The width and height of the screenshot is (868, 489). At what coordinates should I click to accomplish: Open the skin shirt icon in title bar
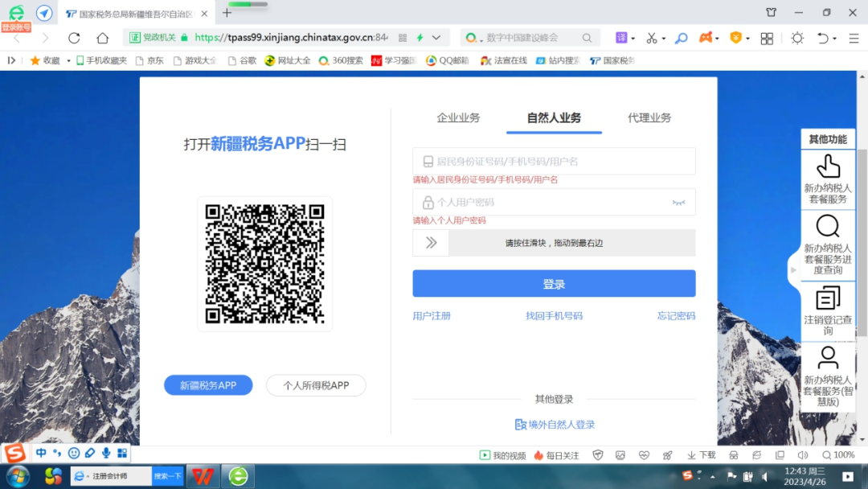771,12
